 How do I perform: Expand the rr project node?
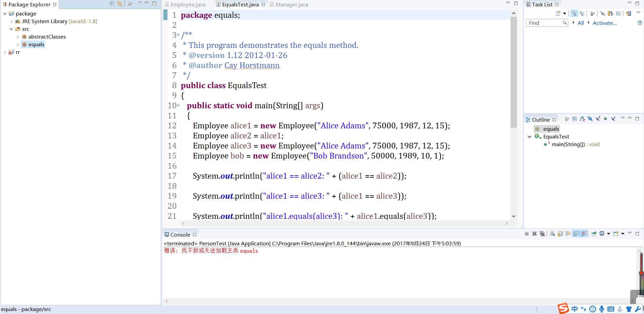(x=5, y=52)
